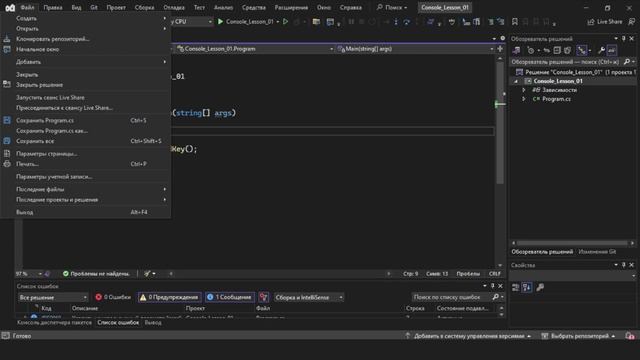Viewport: 640px width, 360px height.
Task: Click Добавить в систему управления версиями
Action: [469, 336]
